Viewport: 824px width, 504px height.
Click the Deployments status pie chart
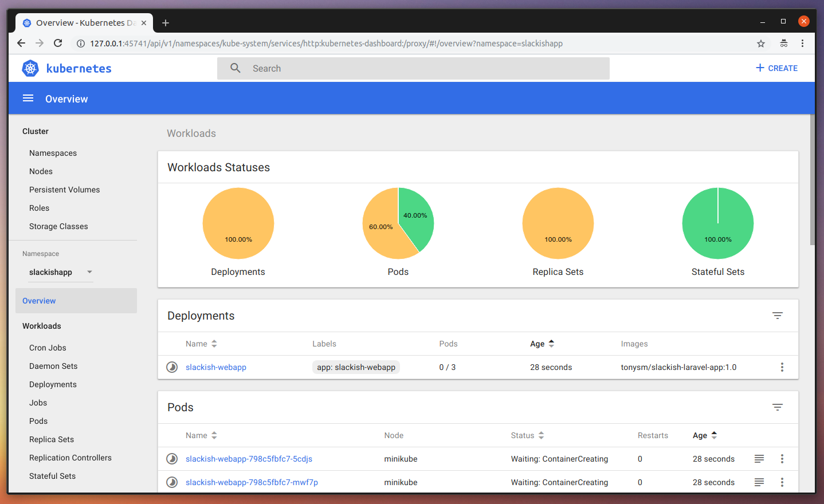[238, 223]
